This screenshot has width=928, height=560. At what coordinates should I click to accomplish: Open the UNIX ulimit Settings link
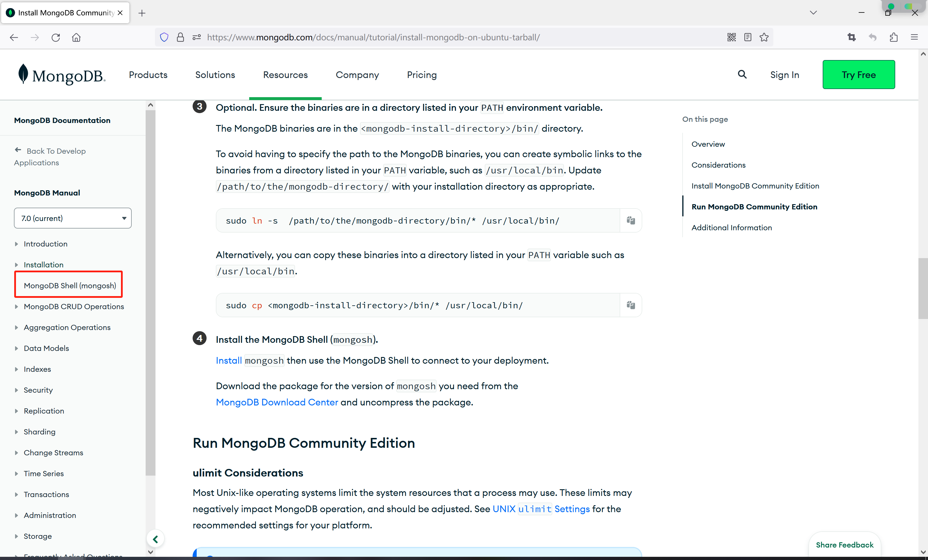point(541,509)
